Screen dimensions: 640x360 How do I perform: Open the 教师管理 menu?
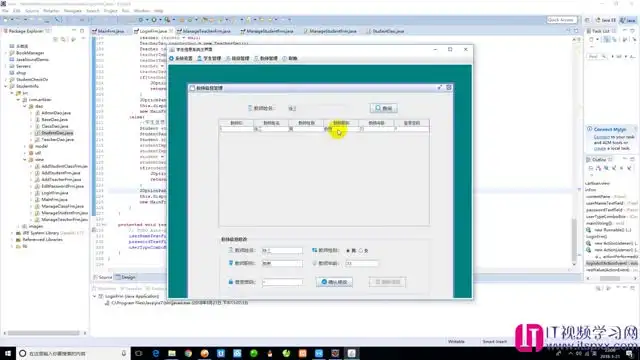(x=266, y=58)
